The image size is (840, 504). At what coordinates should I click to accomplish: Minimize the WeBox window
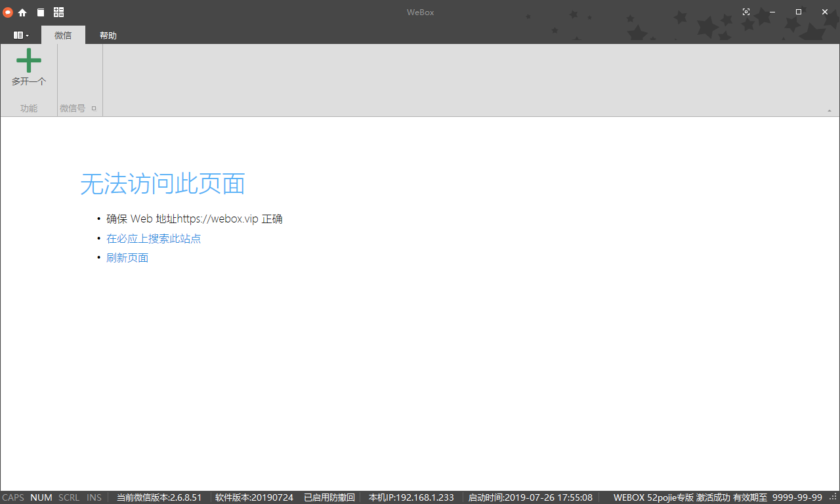[772, 12]
